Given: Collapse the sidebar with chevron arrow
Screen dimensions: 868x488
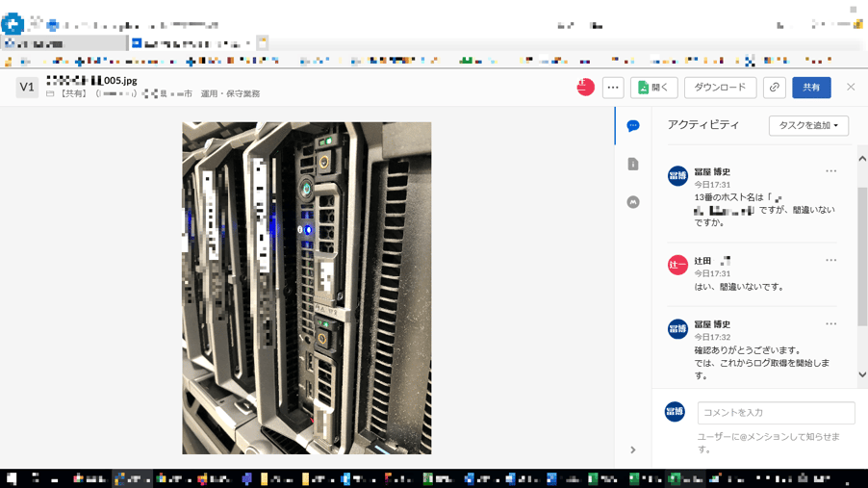Looking at the screenshot, I should click(633, 449).
